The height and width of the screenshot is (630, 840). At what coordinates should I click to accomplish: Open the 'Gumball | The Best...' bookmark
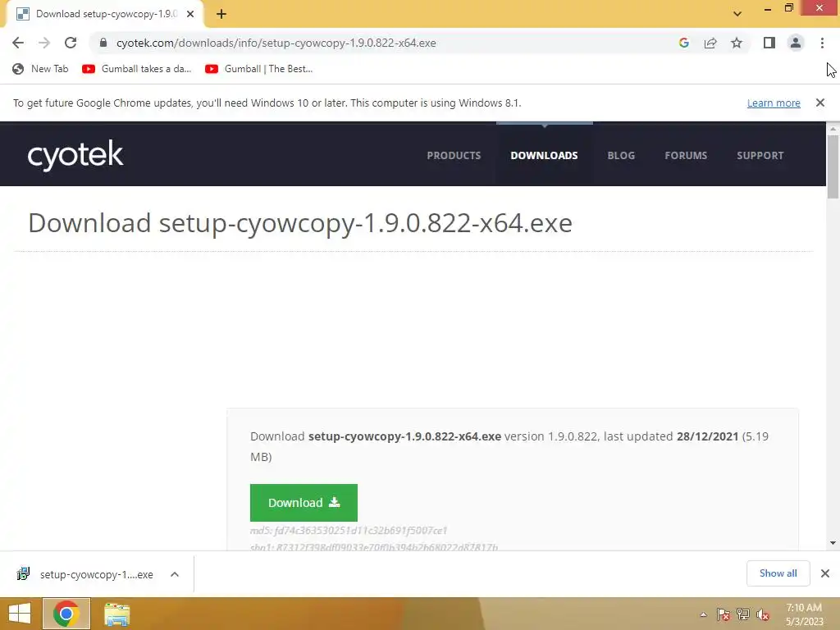tap(258, 69)
